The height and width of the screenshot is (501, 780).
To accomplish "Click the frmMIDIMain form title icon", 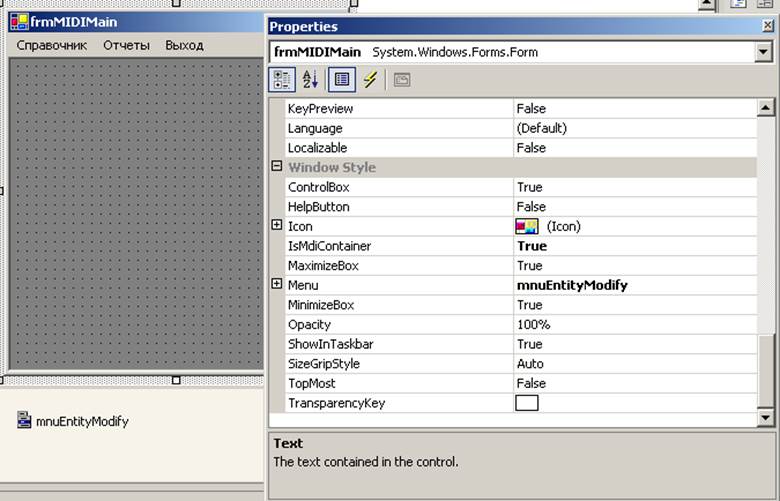I will tap(19, 22).
